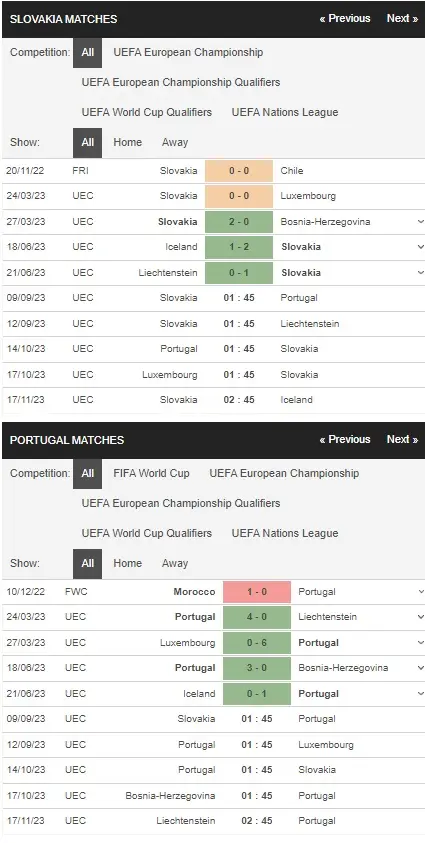This screenshot has width=425, height=843.
Task: Expand Morocco vs Portugal match details chevron
Action: [420, 591]
